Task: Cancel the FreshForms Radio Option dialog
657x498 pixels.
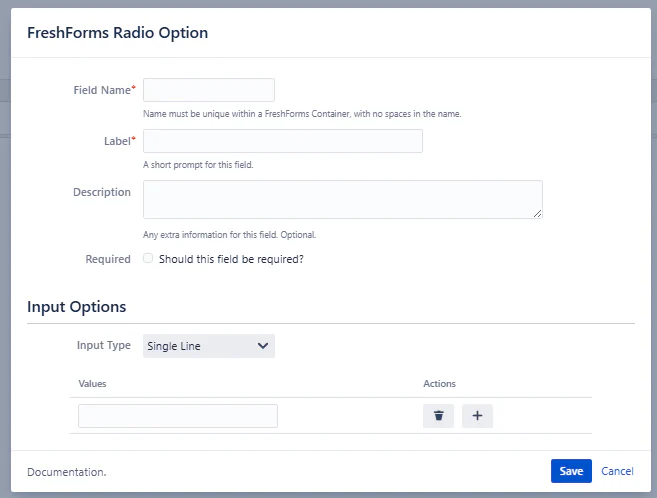Action: click(617, 471)
